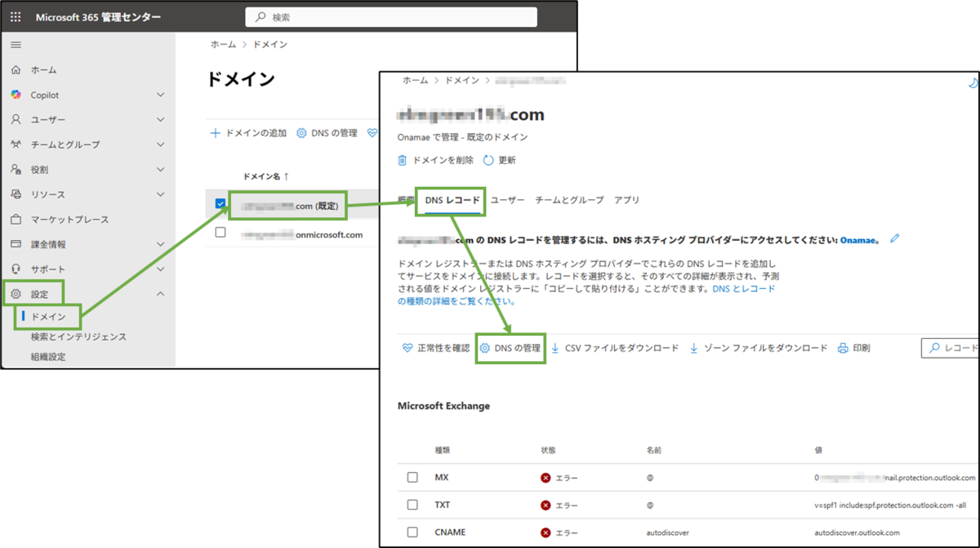Open the app launcher waffle icon

coord(16,16)
